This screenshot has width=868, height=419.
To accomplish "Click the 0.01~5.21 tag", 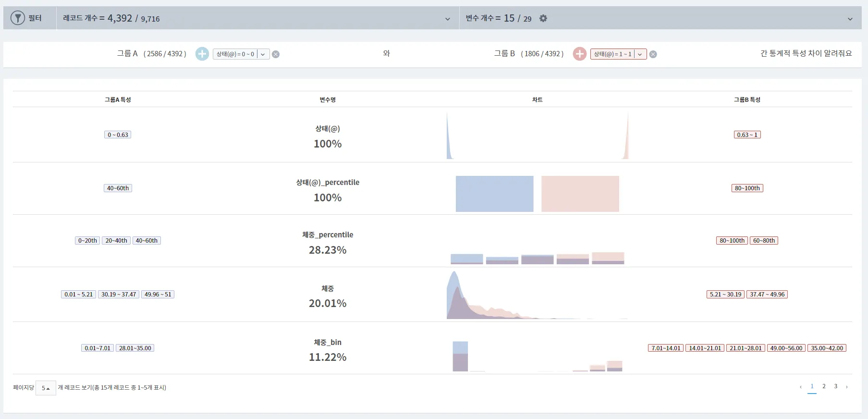I will pyautogui.click(x=79, y=294).
